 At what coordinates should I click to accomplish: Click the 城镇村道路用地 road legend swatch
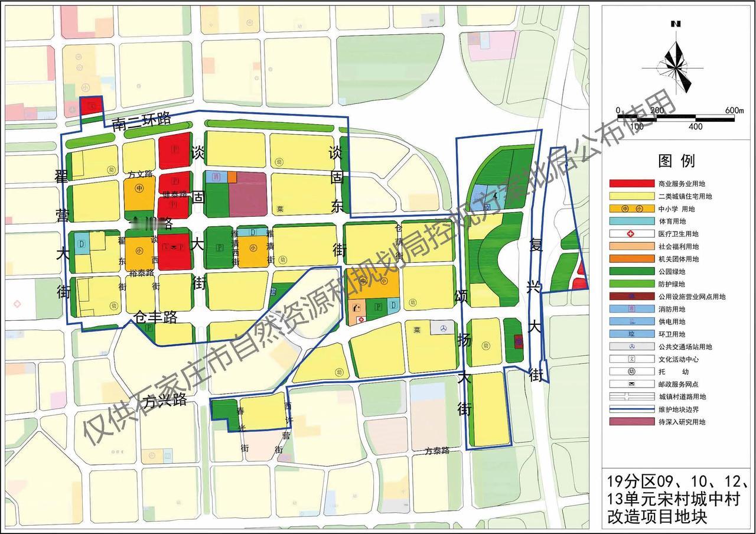631,397
